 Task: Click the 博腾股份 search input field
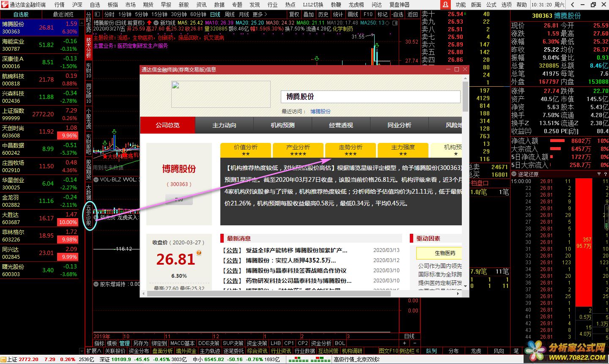click(370, 96)
